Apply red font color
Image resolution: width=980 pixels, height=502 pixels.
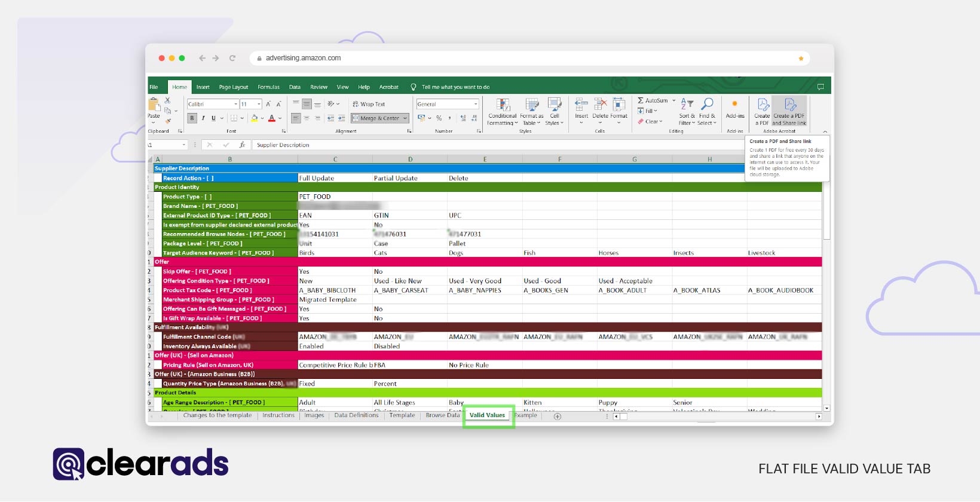point(272,118)
